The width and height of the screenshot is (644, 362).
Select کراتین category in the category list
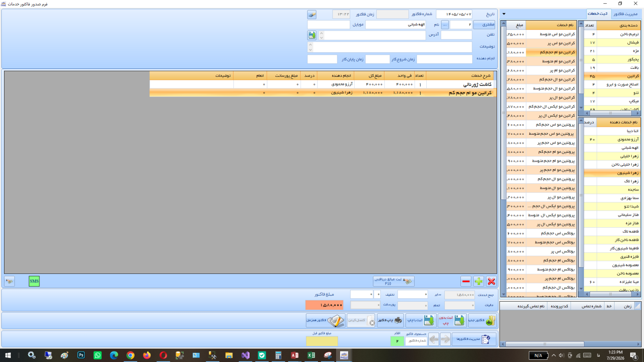[612, 76]
